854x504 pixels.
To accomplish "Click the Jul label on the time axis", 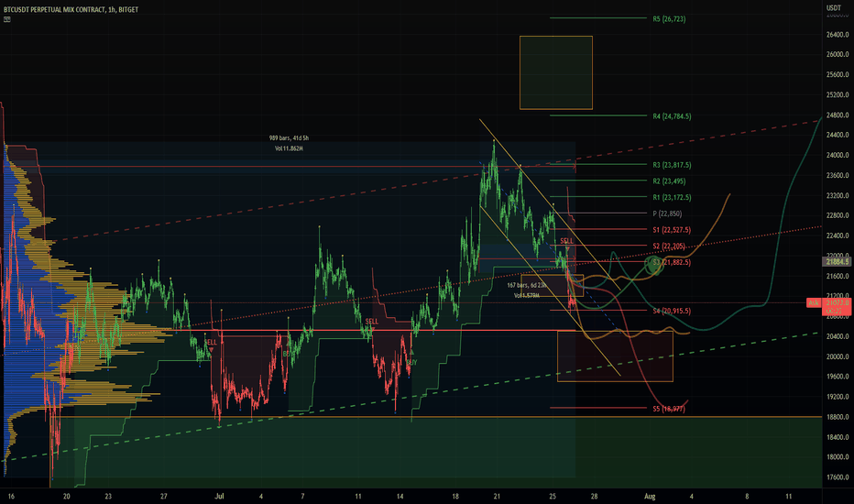I will (220, 497).
